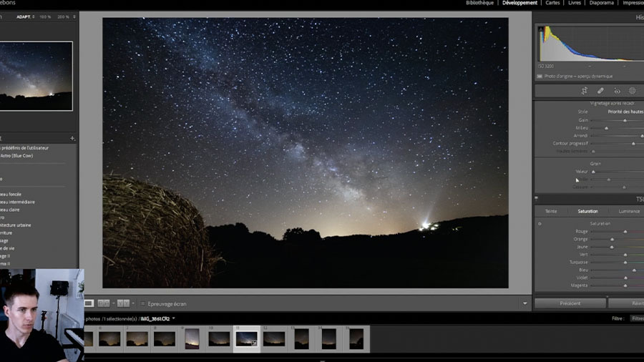Image resolution: width=644 pixels, height=362 pixels.
Task: Select the preset ending in 'urbaine'
Action: [16, 225]
